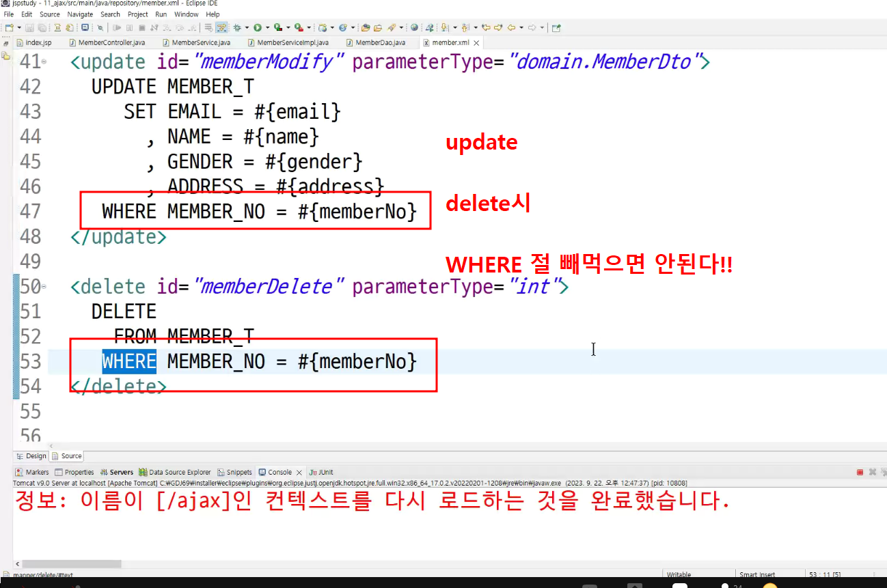Open the Search icon dropdown arrow
Viewport: 887px width, 588px height.
click(401, 28)
